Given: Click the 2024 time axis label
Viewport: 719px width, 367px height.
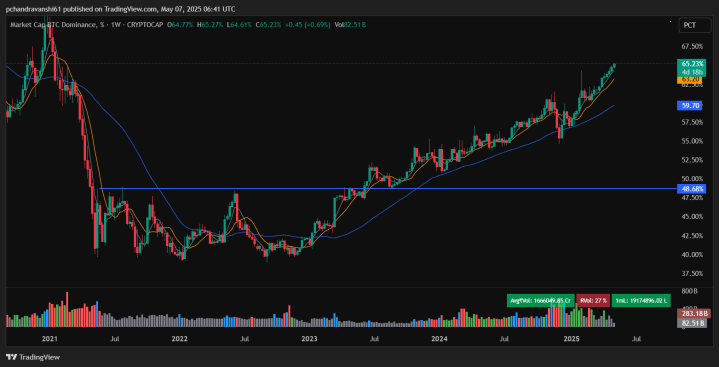Looking at the screenshot, I should 440,339.
